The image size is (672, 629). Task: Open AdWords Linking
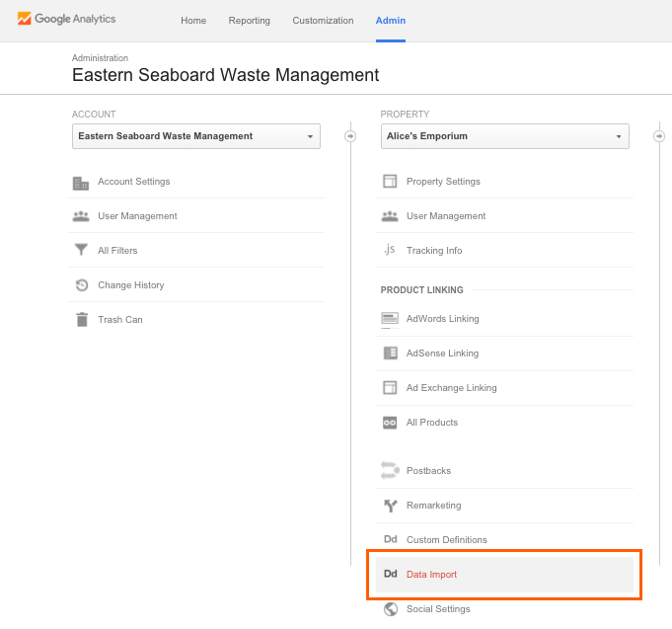443,319
